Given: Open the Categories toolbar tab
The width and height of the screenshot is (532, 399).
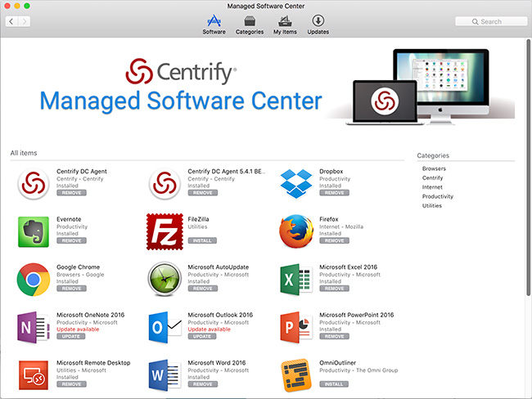Looking at the screenshot, I should point(250,25).
